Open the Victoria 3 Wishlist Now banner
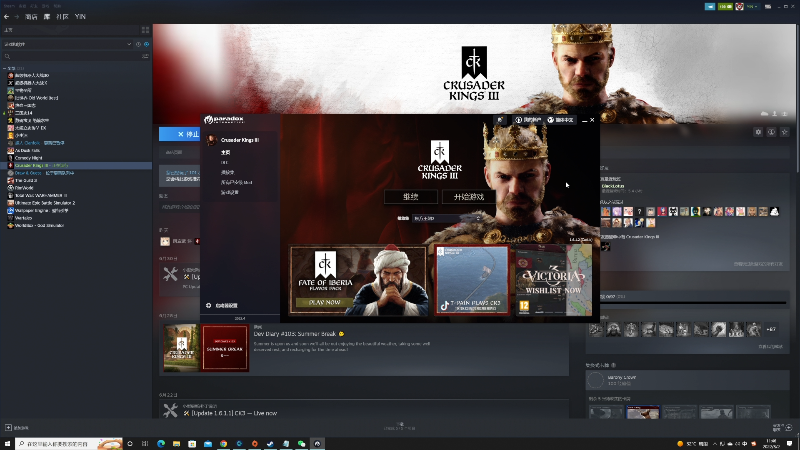Viewport: 800px width, 450px height. [x=554, y=280]
